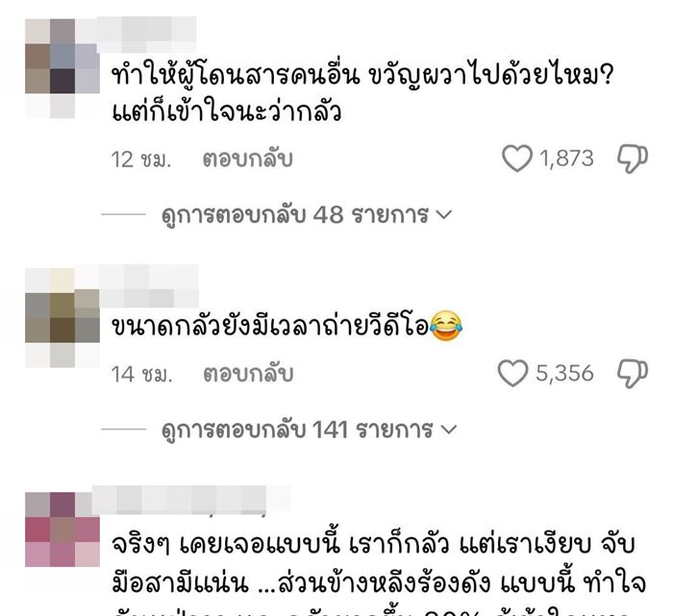
Task: Like the comment with 1,873 likes
Action: [517, 159]
